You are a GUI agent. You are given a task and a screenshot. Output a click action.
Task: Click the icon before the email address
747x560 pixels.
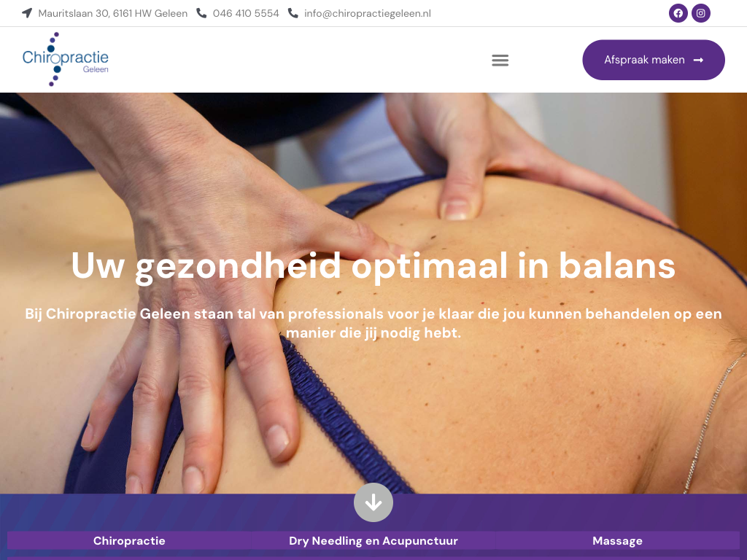tap(293, 13)
